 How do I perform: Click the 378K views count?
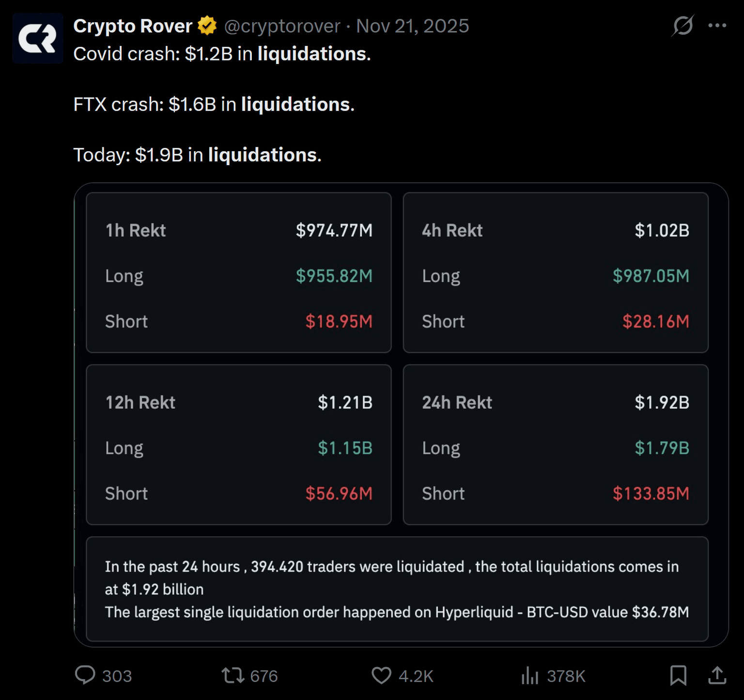566,676
